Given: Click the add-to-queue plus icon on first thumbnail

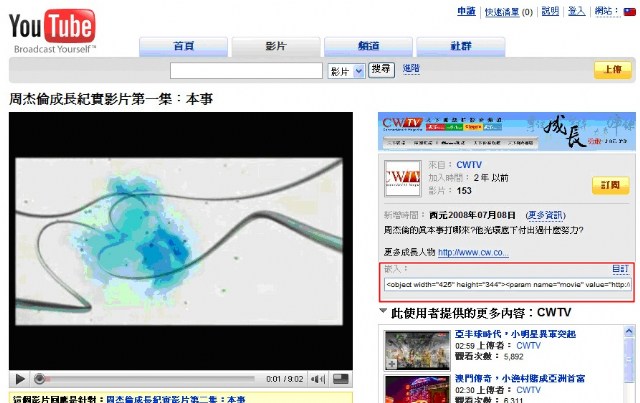Looking at the screenshot, I should tap(391, 363).
